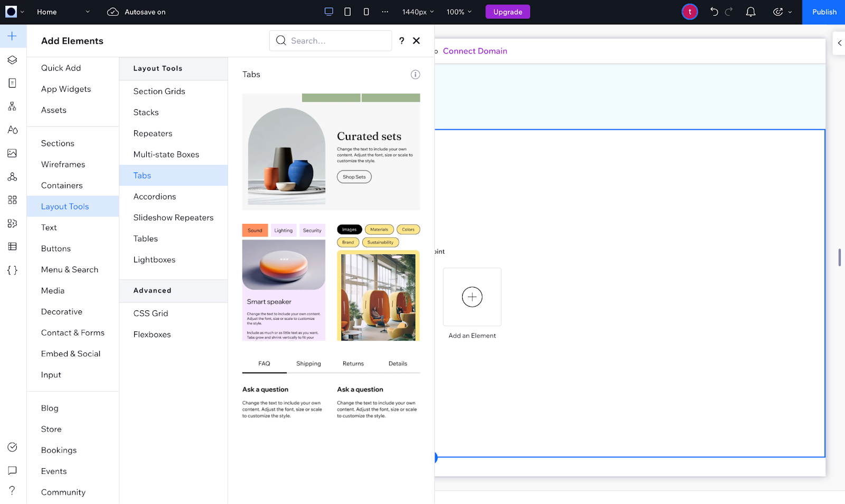Close the Add Elements panel
Image resolution: width=845 pixels, height=504 pixels.
[416, 41]
